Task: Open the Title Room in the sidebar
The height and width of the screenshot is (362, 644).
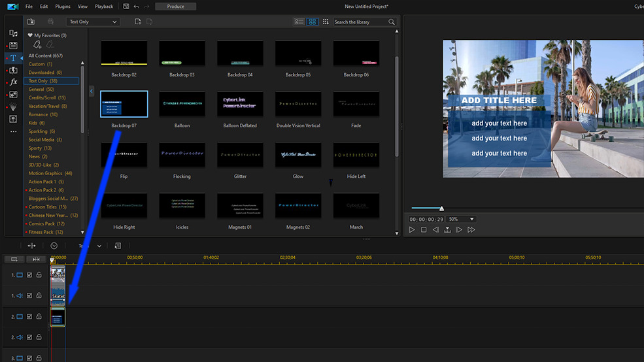Action: [14, 58]
